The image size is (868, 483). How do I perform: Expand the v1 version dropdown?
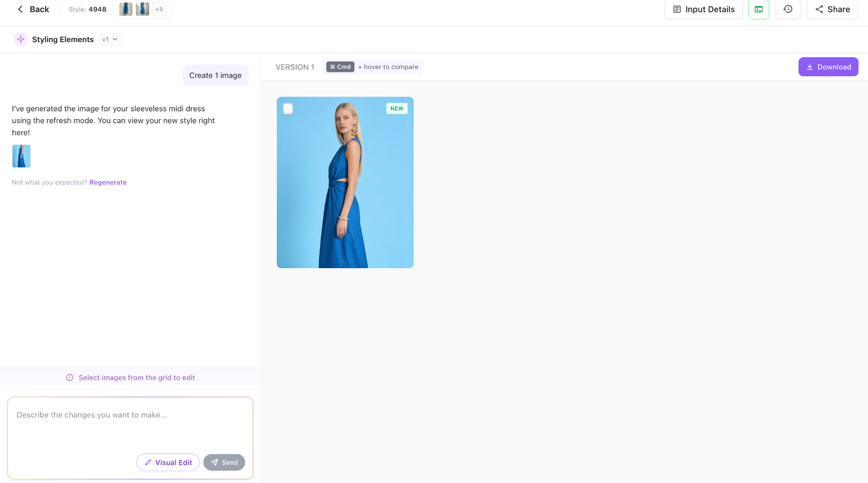pos(110,39)
